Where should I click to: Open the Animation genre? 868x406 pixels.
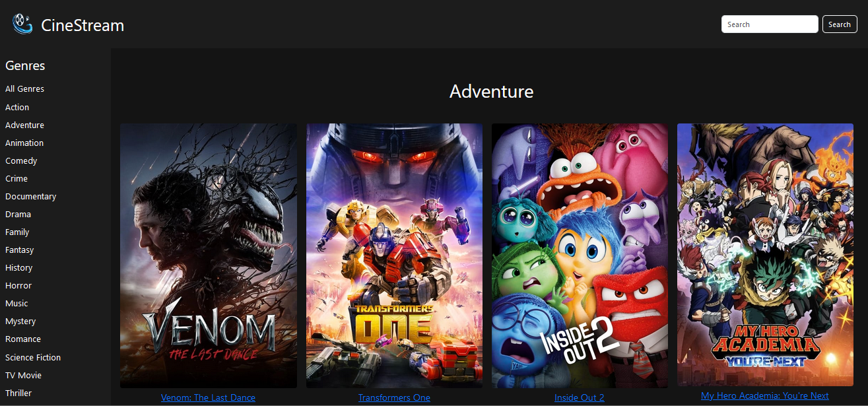[24, 143]
